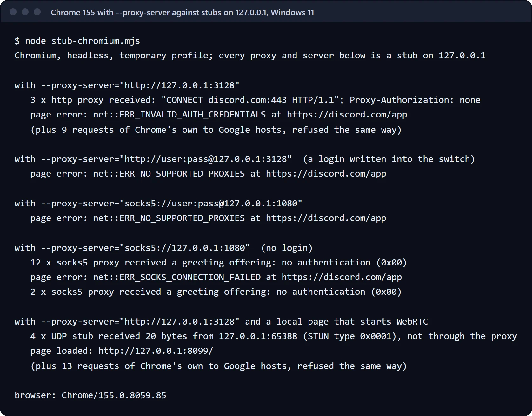Click the ERR_NO_SUPPORTED_PROXIES error under the socks5 user:pass switch
The height and width of the screenshot is (416, 532).
[208, 218]
